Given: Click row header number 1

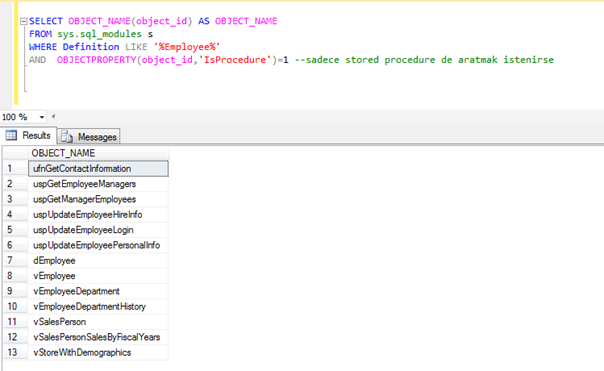Looking at the screenshot, I should 15,169.
